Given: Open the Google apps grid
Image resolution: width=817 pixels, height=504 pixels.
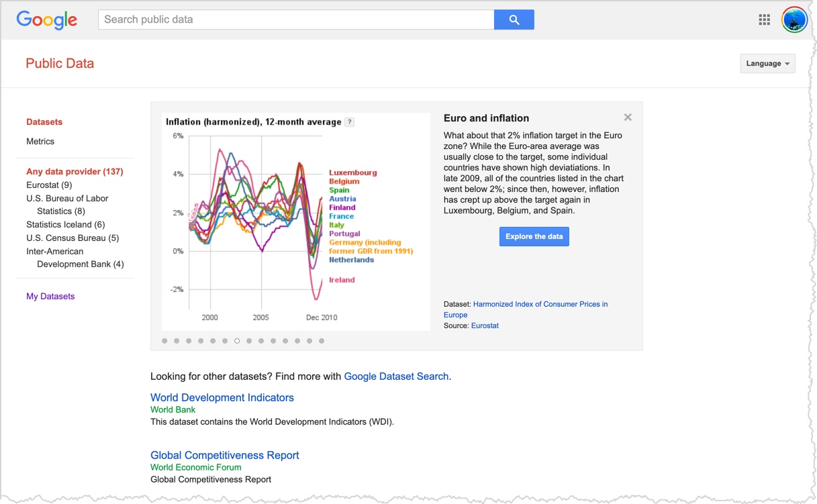Looking at the screenshot, I should [764, 19].
